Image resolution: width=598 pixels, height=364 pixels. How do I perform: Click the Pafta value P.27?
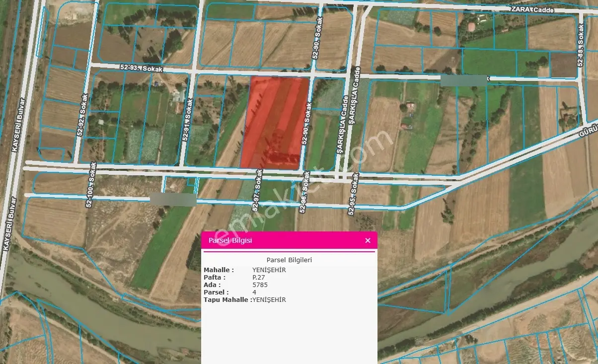coord(258,278)
